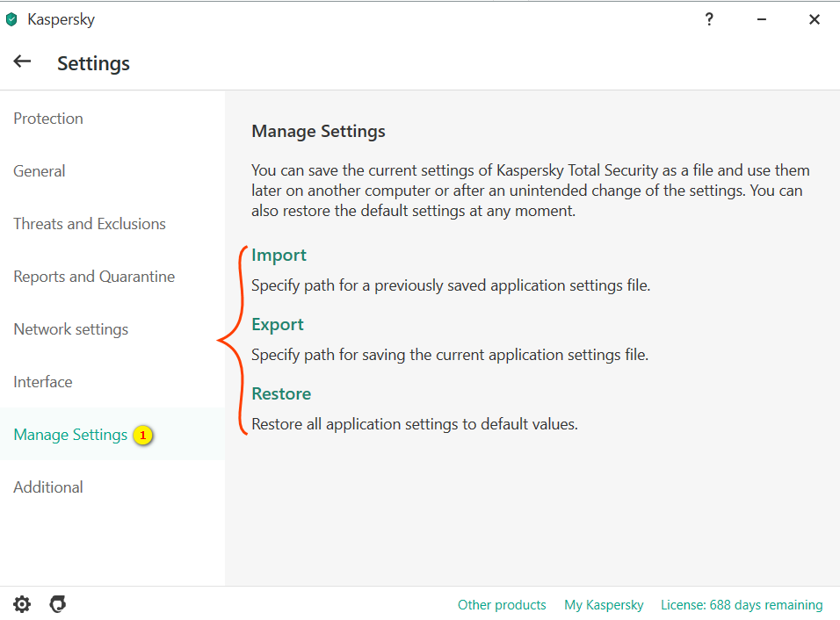Open the My Kaspersky link

click(x=604, y=605)
